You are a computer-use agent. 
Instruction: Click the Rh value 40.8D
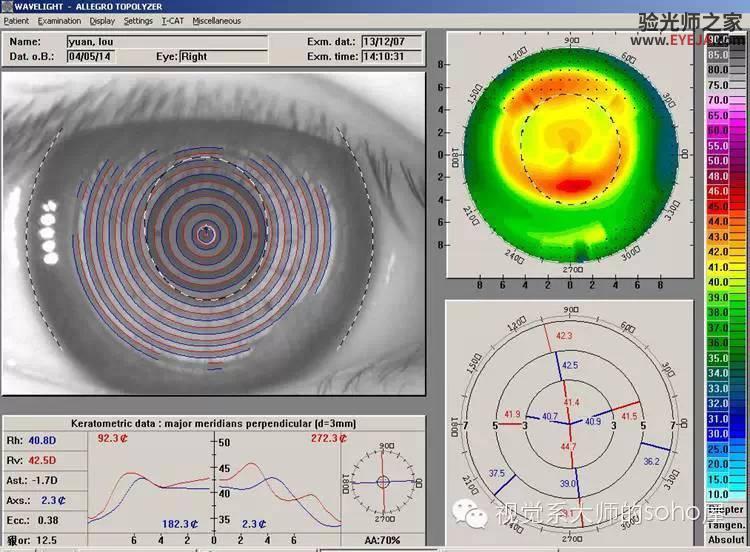click(42, 440)
